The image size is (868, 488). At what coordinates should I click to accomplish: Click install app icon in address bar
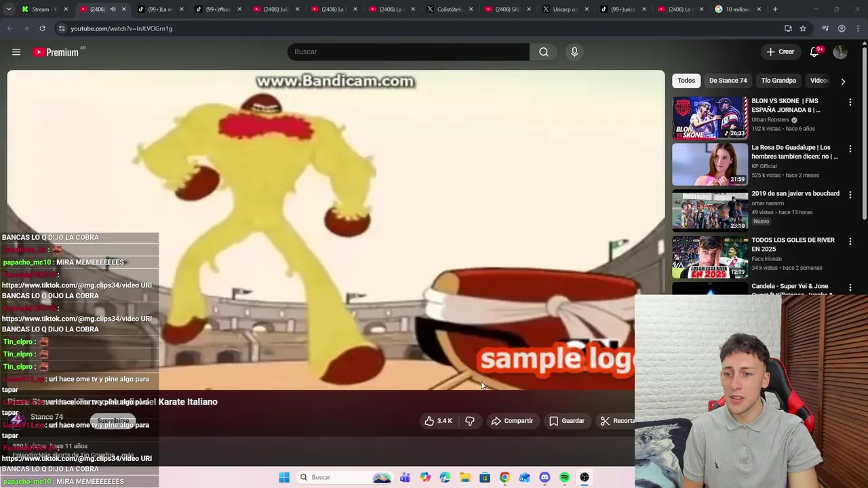point(788,28)
